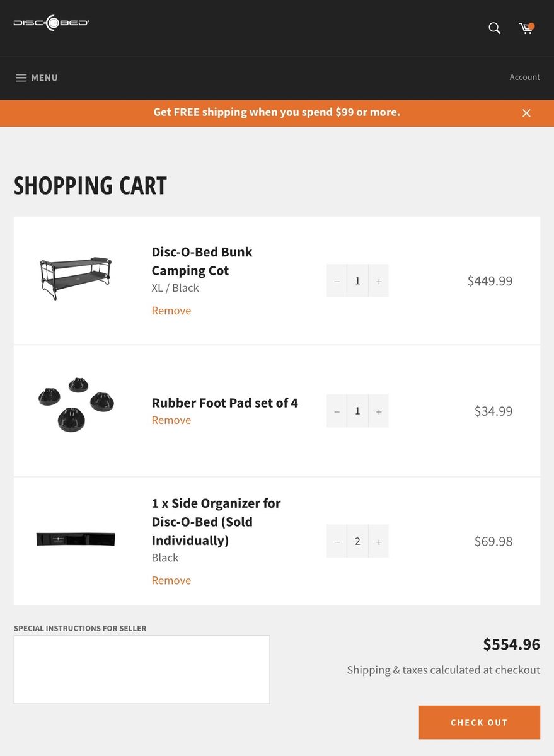Increase Side Organizer quantity
Image resolution: width=554 pixels, height=756 pixels.
click(x=379, y=541)
